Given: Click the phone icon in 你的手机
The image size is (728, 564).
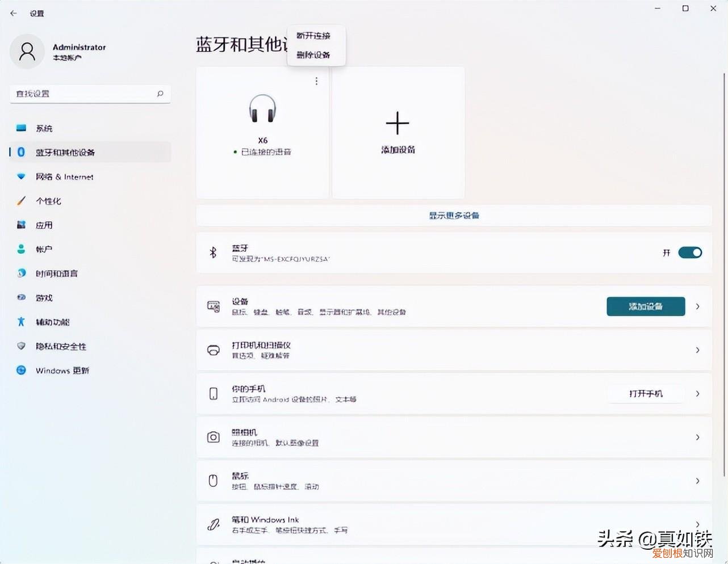Looking at the screenshot, I should [x=214, y=394].
